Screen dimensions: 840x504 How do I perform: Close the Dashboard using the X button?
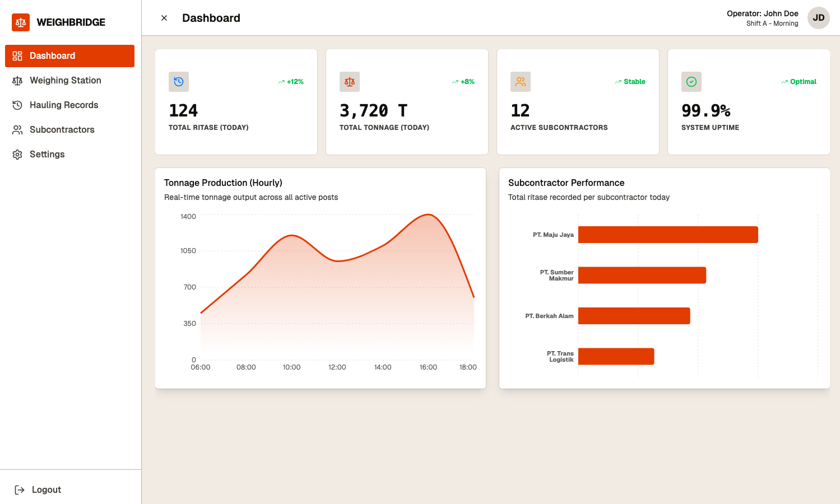(x=164, y=18)
